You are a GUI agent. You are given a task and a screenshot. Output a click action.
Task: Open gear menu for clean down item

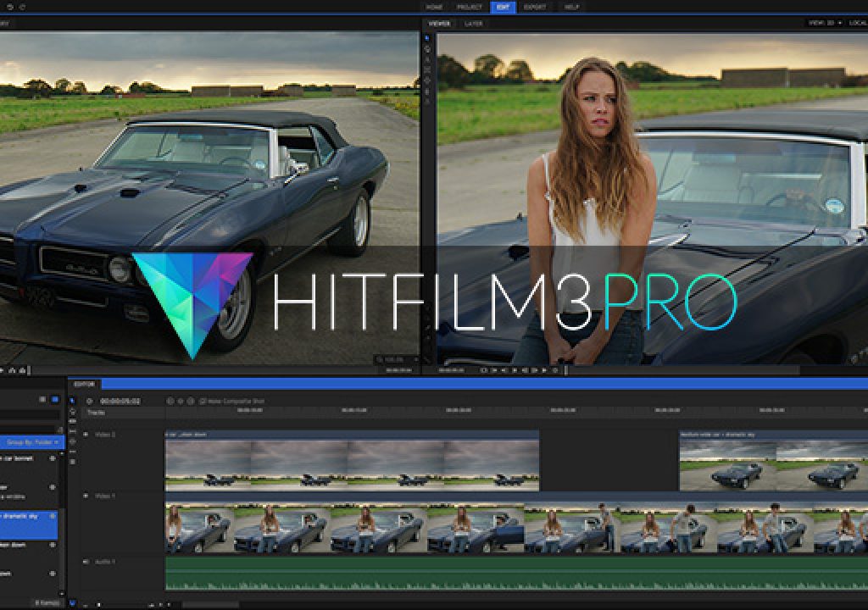pos(53,545)
